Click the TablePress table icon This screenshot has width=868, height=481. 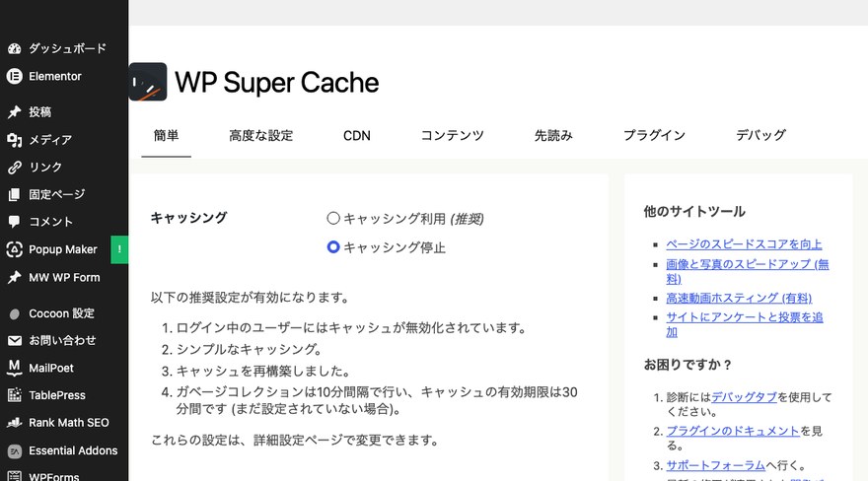coord(15,395)
